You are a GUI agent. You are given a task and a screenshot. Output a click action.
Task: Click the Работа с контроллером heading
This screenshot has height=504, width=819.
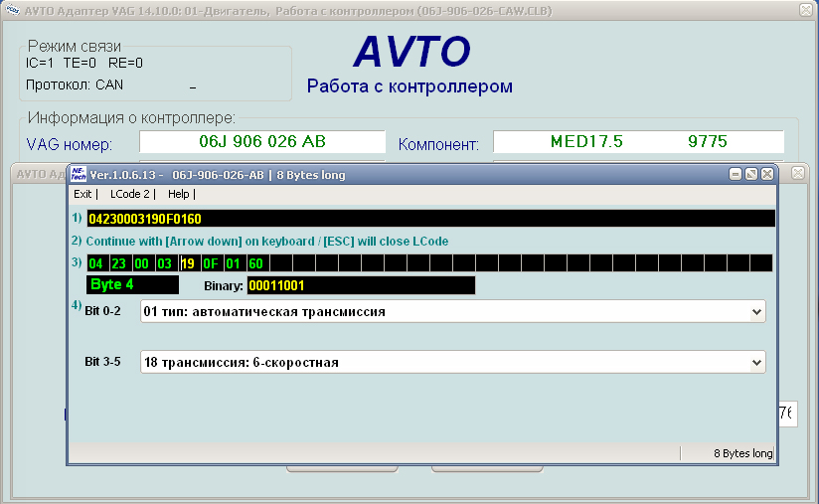tap(409, 86)
